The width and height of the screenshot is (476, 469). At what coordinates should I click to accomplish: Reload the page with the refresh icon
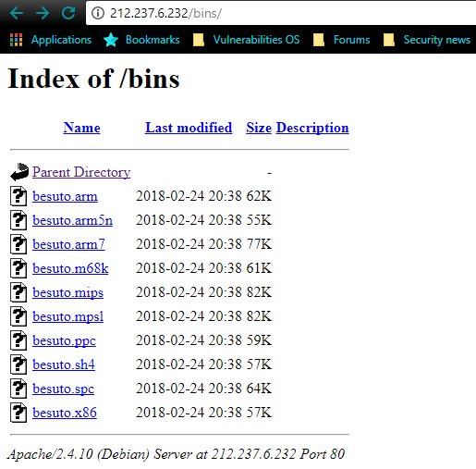point(68,13)
